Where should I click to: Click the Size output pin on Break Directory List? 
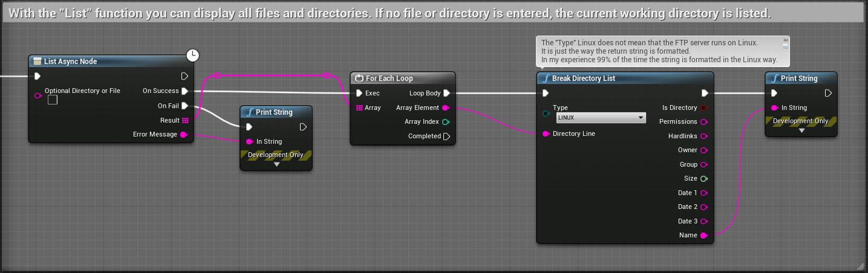click(x=703, y=179)
